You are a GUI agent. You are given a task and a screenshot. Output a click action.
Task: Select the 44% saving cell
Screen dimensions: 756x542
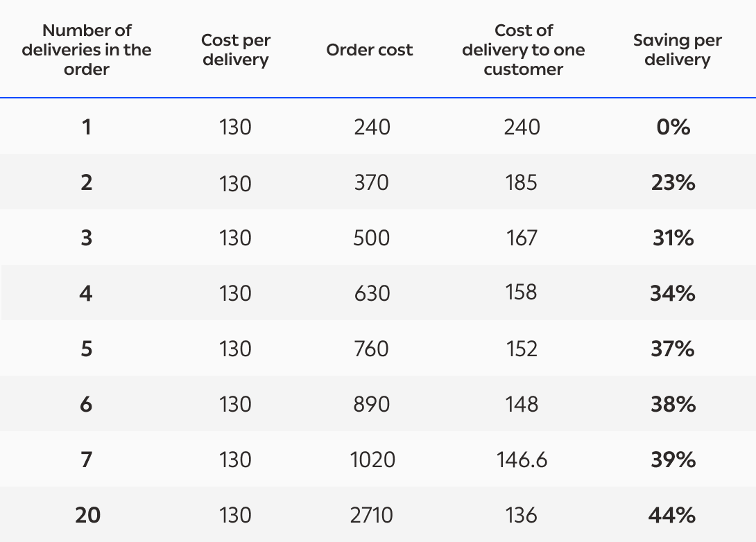[673, 515]
